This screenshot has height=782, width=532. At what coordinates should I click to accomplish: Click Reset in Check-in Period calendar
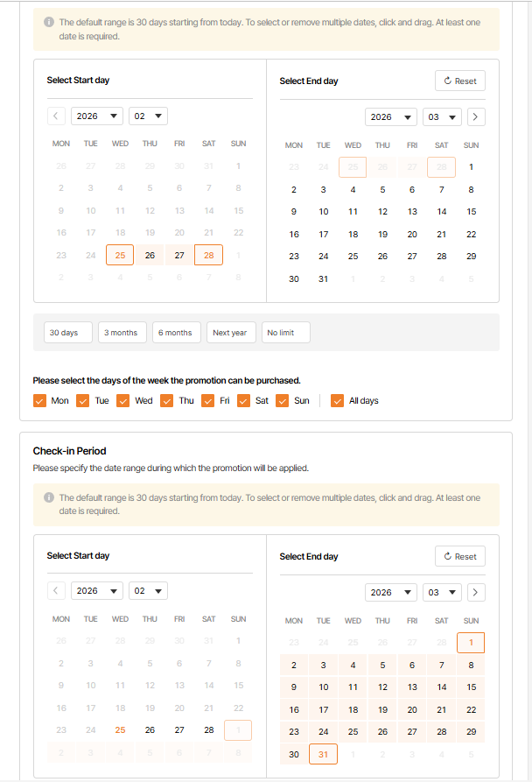pos(459,556)
